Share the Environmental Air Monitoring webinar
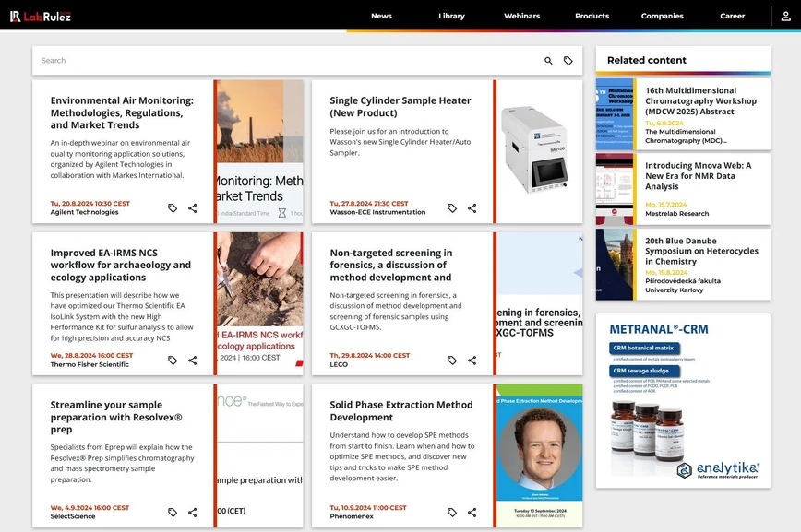801x532 pixels. (193, 207)
